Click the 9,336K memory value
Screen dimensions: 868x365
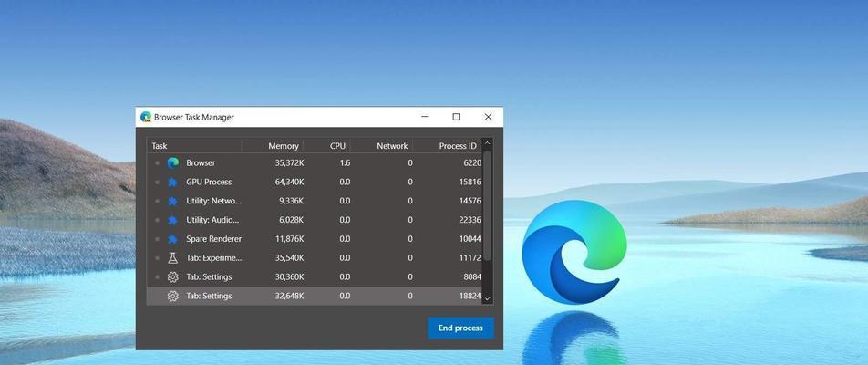[291, 201]
